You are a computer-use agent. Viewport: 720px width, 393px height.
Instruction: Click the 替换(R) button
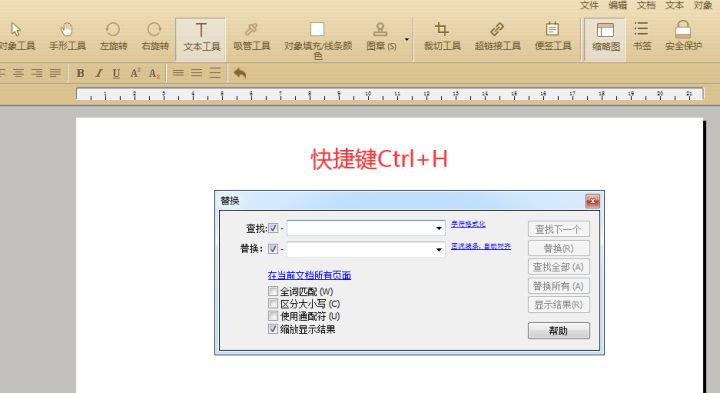[558, 248]
